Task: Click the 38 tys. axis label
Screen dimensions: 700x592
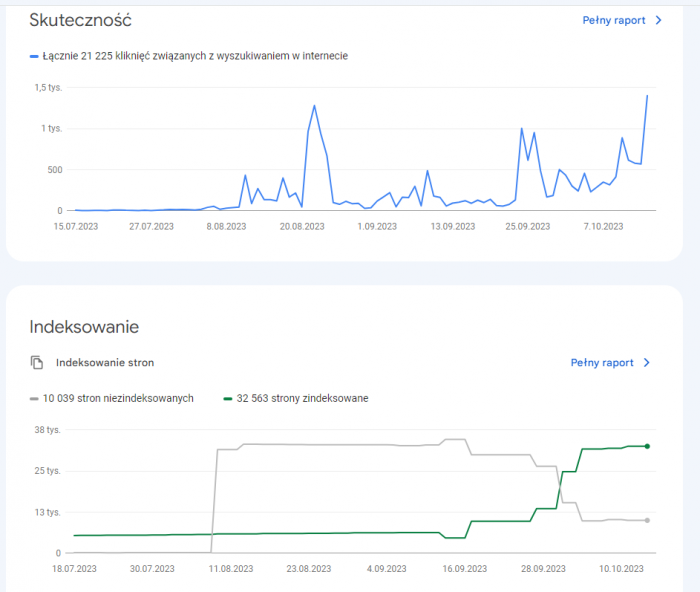Action: pos(47,430)
